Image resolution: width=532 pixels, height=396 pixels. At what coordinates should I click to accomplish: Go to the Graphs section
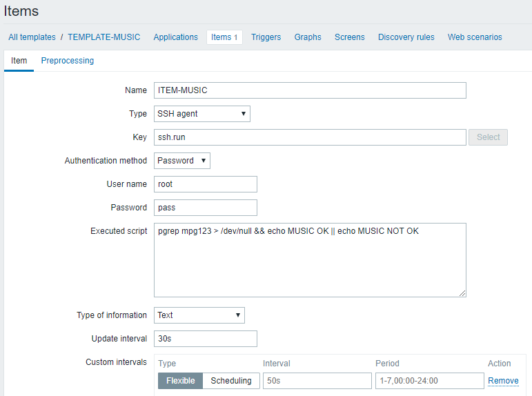pyautogui.click(x=308, y=37)
